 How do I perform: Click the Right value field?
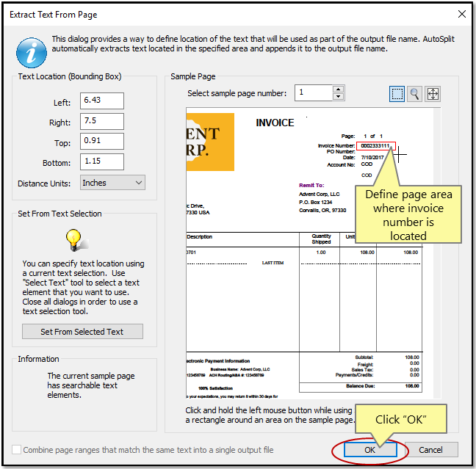[102, 121]
